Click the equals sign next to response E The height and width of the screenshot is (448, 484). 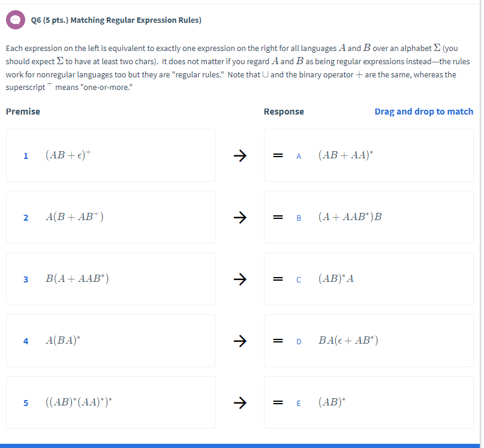(x=278, y=402)
